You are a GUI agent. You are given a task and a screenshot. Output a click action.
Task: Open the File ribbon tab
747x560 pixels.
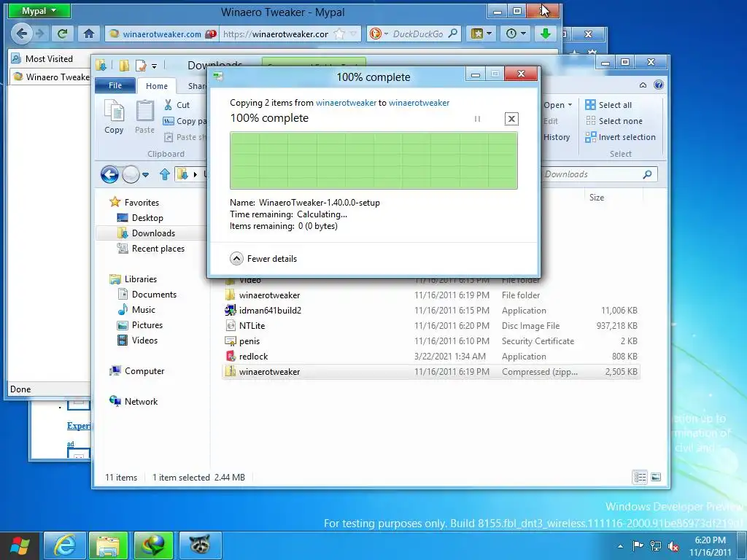coord(115,85)
